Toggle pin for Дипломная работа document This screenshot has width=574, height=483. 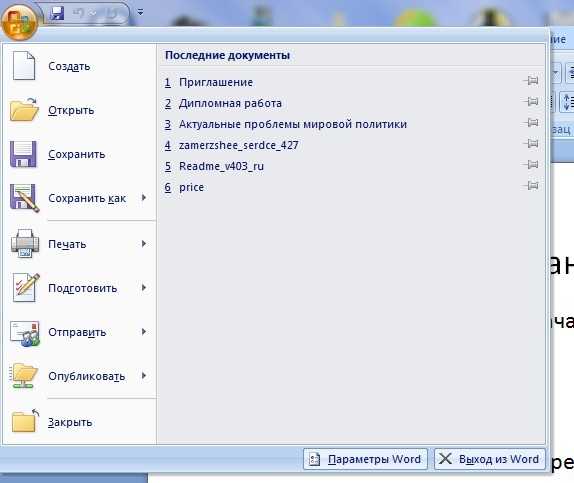(x=531, y=102)
